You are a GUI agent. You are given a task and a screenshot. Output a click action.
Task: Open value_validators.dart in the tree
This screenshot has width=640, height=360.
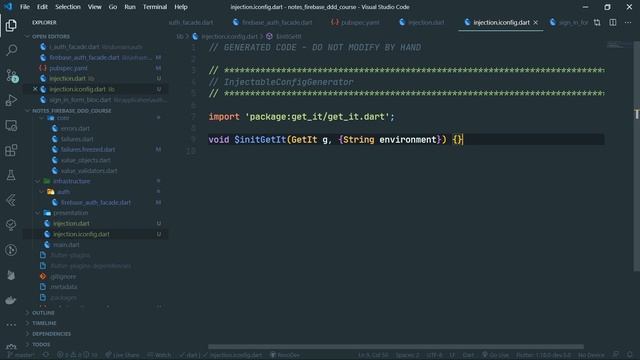(x=89, y=171)
